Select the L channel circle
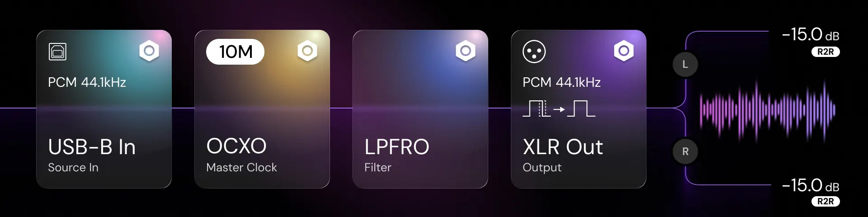The width and height of the screenshot is (868, 217). pyautogui.click(x=685, y=64)
